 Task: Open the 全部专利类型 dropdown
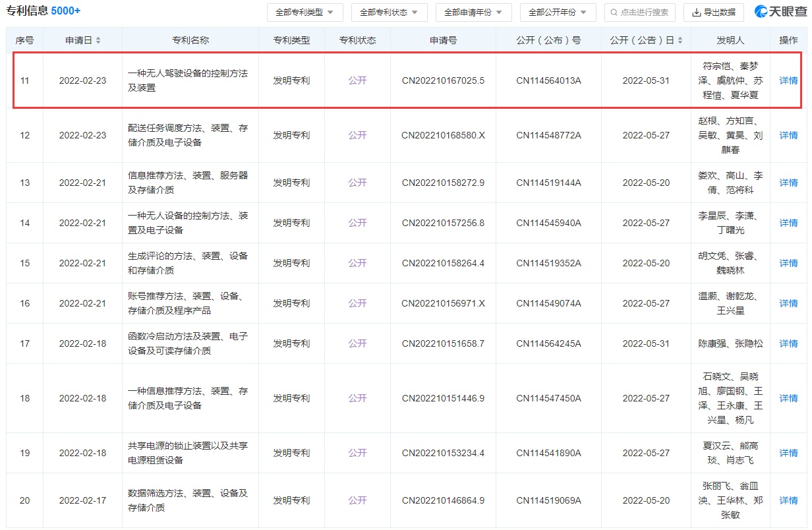pos(304,13)
